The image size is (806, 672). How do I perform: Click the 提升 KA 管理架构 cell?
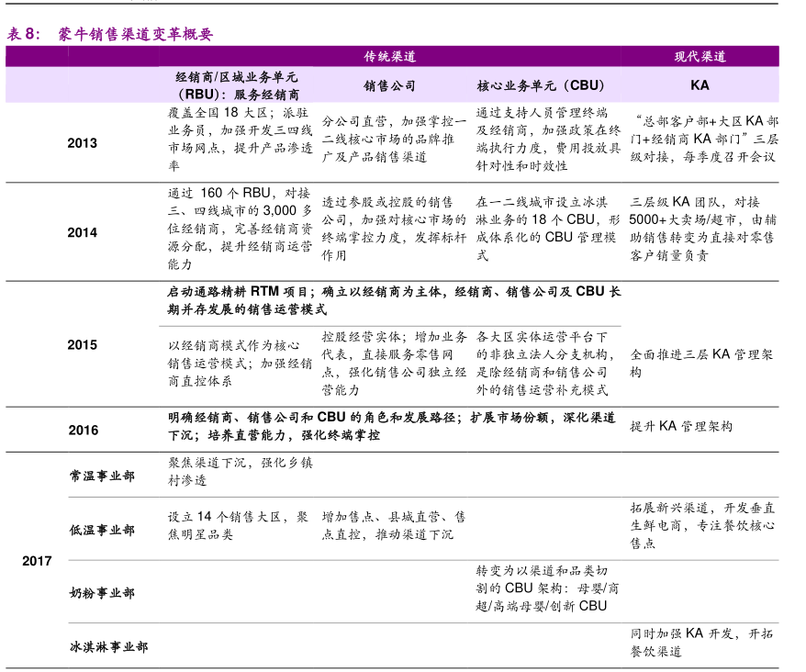(681, 426)
